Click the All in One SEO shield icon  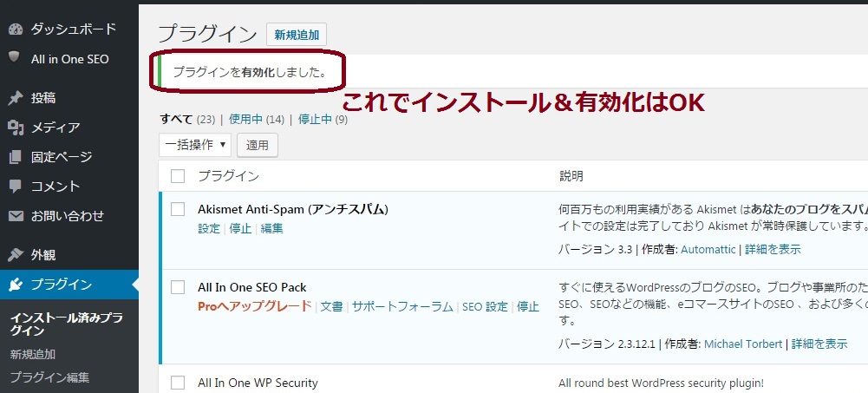point(15,57)
